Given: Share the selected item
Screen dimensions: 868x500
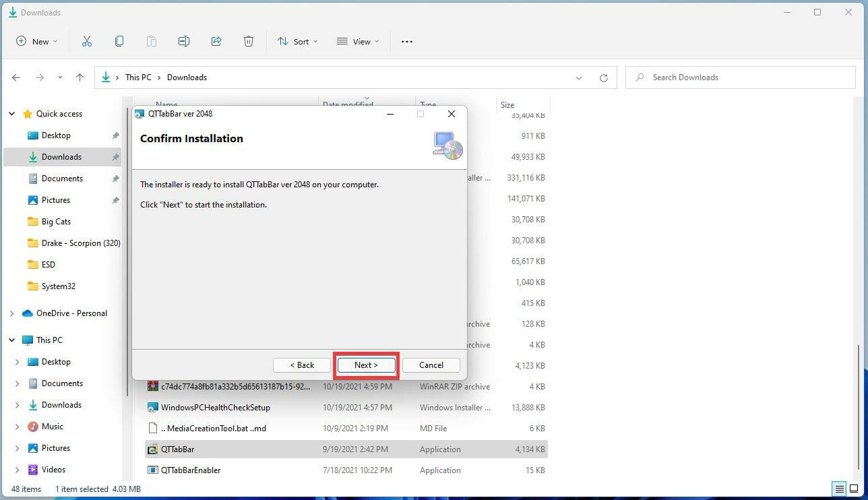Looking at the screenshot, I should coord(216,41).
